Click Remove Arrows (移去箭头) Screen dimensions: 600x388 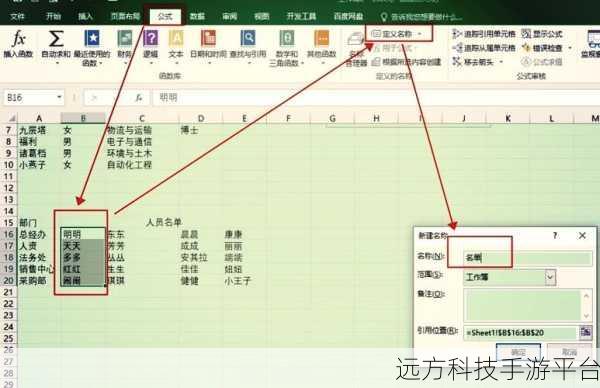pos(473,61)
